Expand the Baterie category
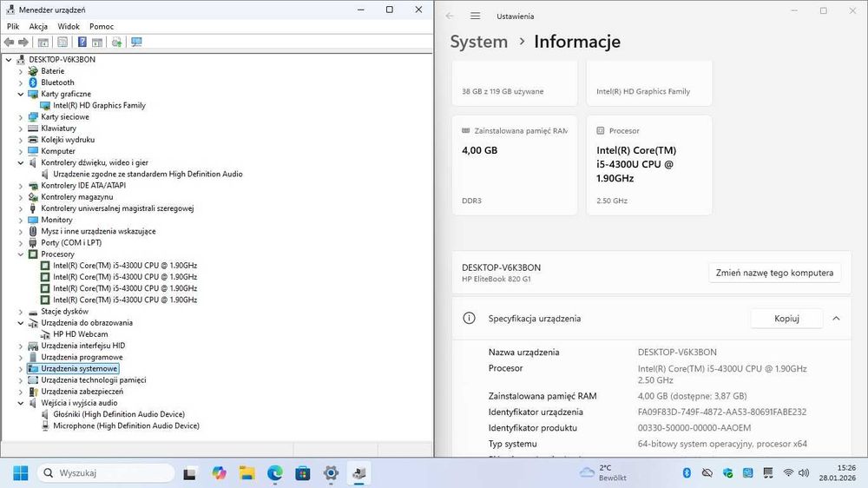868x488 pixels. [x=21, y=71]
